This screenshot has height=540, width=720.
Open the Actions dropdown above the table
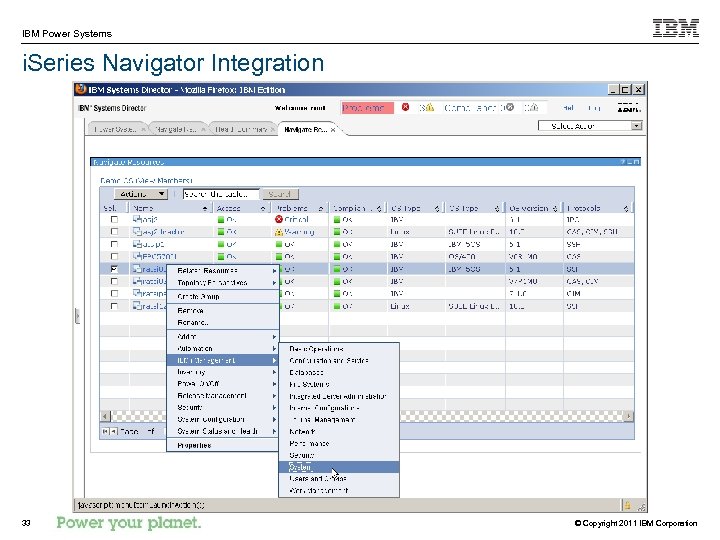[141, 194]
